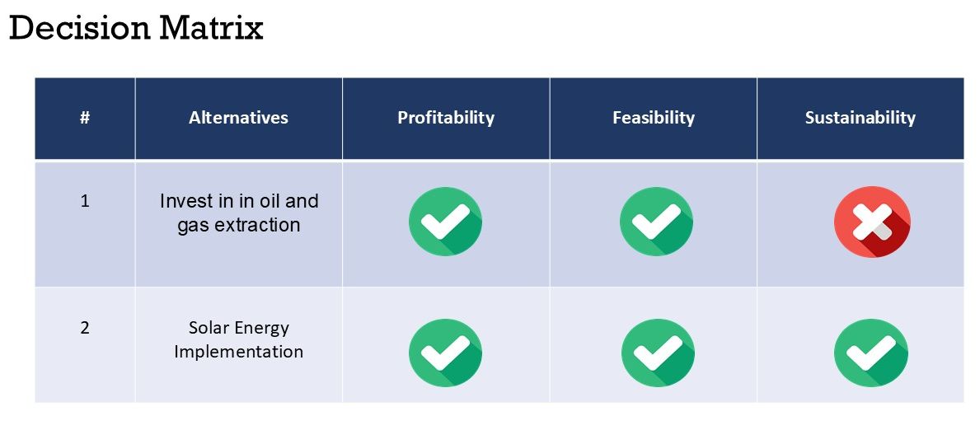Select the Feasibility header cell

[x=653, y=118]
